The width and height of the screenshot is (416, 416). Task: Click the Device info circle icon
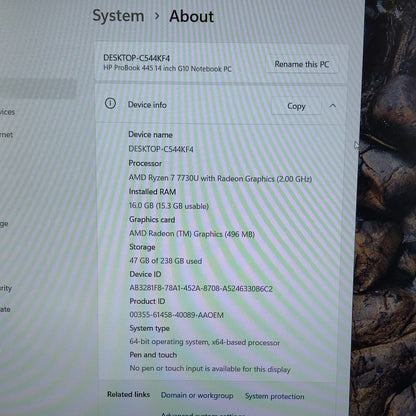coord(110,104)
